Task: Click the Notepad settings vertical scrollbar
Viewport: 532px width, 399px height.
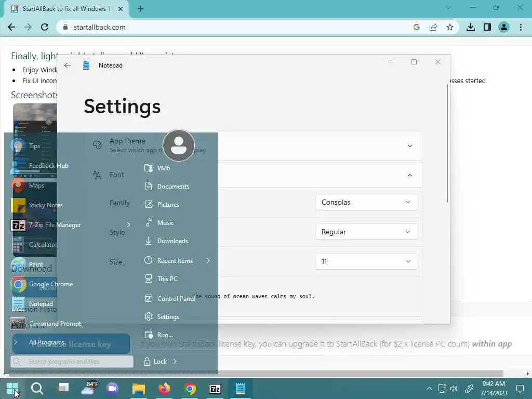Action: [x=447, y=143]
